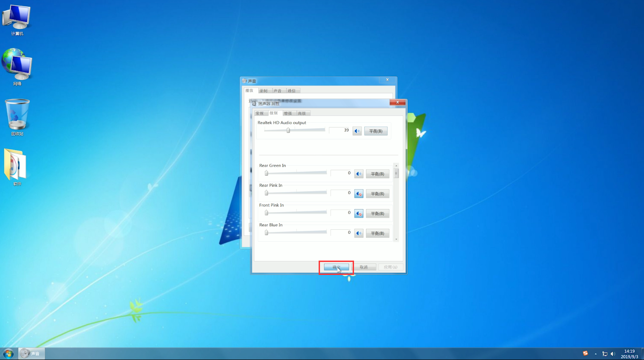The width and height of the screenshot is (644, 360).
Task: Mute the Rear Blue In channel
Action: tap(359, 233)
